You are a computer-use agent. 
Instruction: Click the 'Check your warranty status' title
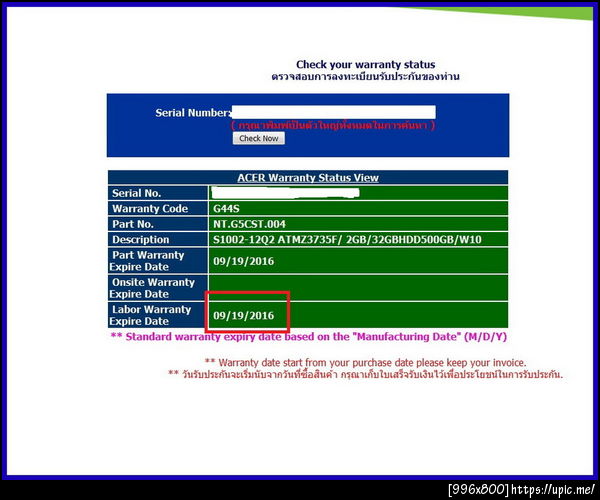click(x=365, y=64)
